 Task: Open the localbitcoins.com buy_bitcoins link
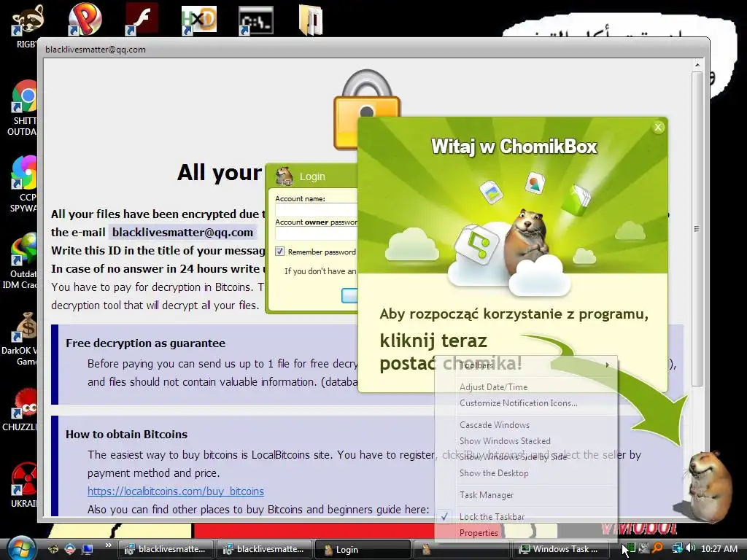click(x=175, y=491)
